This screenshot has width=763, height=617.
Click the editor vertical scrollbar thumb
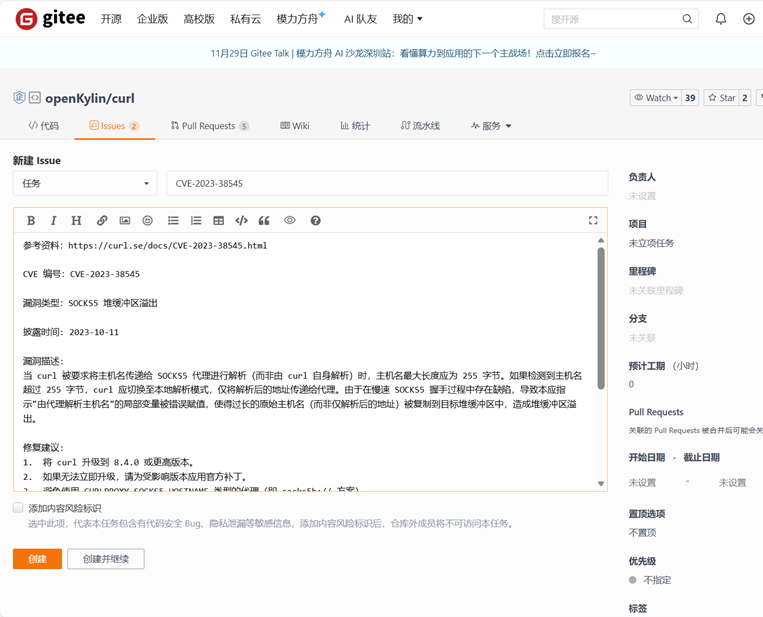(x=601, y=318)
